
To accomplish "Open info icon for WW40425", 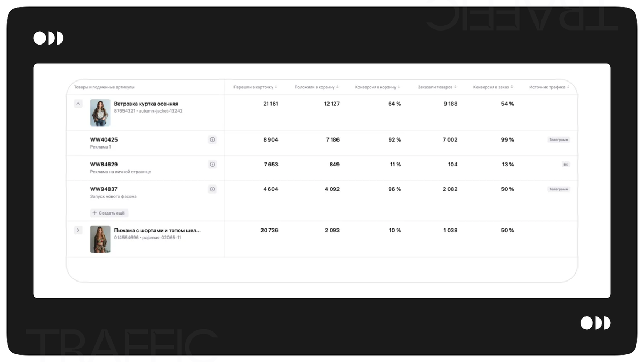I will 213,139.
